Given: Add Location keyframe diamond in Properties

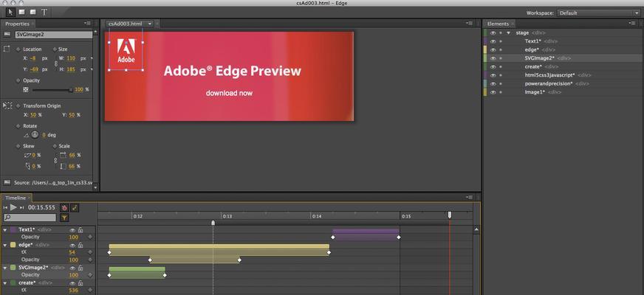Looking at the screenshot, I should pos(18,49).
